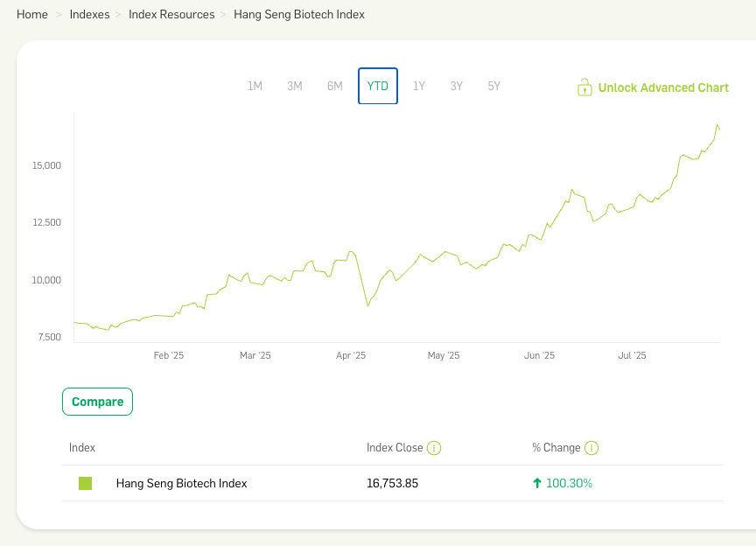
Task: Click the Hang Seng Biotech Index breadcrumb
Action: tap(299, 15)
